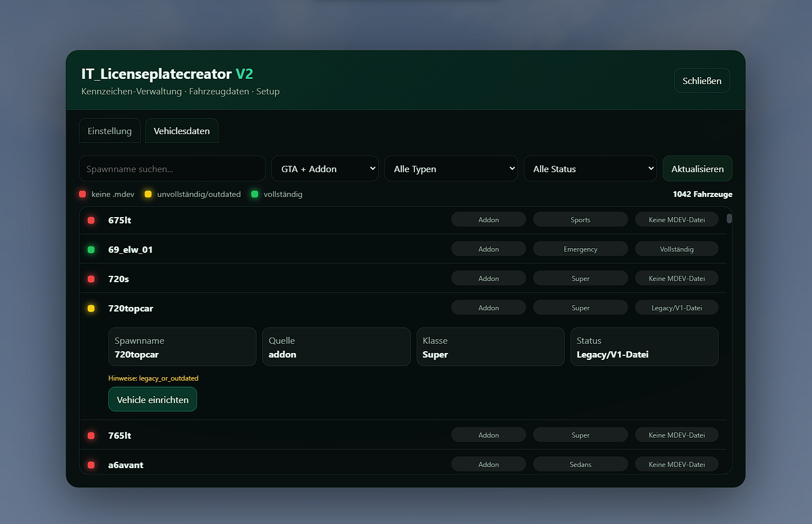Click the Addon tag on the 765lt row
Screen dimensions: 812x524
489,435
